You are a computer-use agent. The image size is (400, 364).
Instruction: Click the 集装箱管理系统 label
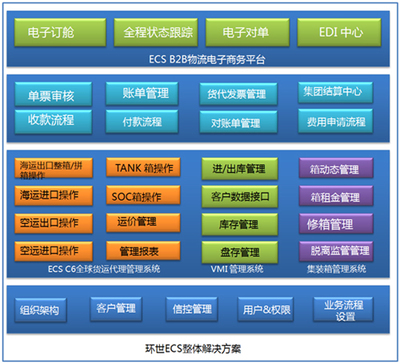336,269
